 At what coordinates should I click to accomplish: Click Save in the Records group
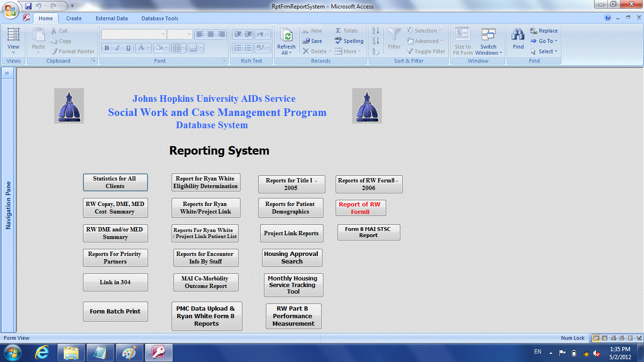(x=312, y=41)
